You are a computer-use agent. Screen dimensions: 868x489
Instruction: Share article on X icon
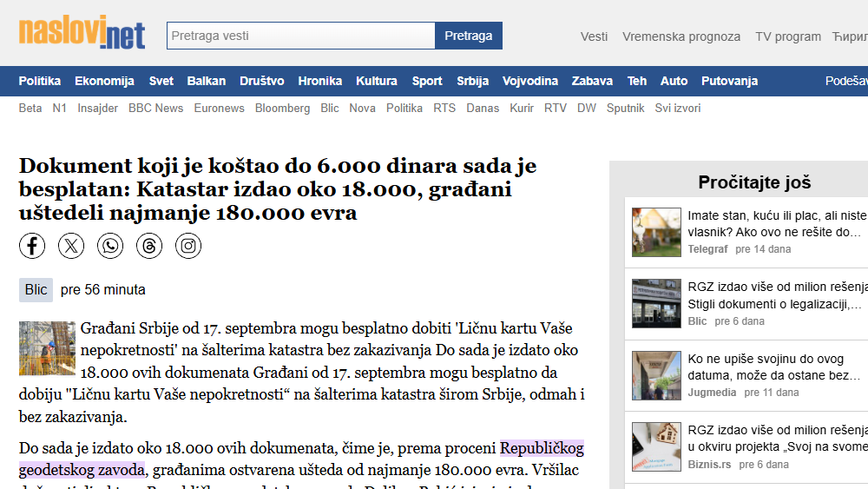pos(71,245)
